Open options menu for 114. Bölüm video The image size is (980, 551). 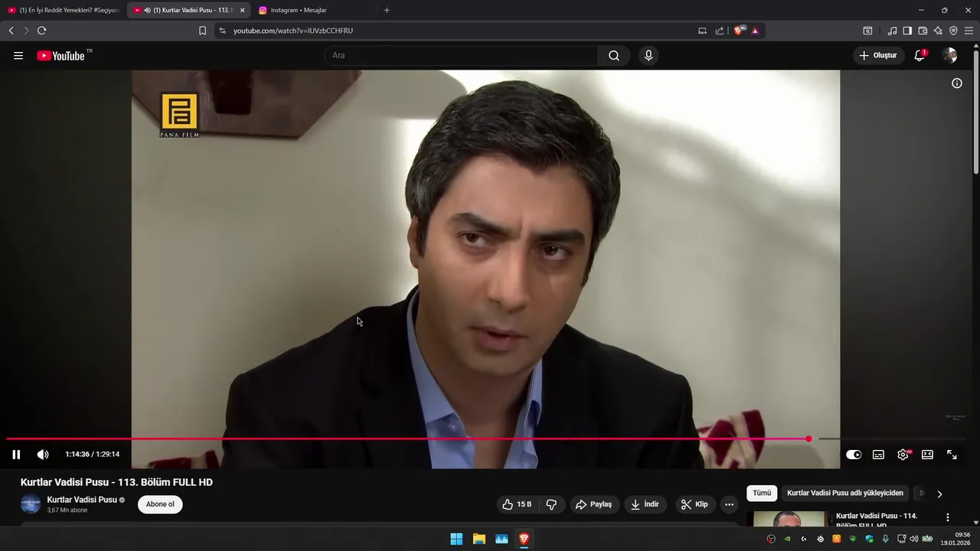coord(948,518)
